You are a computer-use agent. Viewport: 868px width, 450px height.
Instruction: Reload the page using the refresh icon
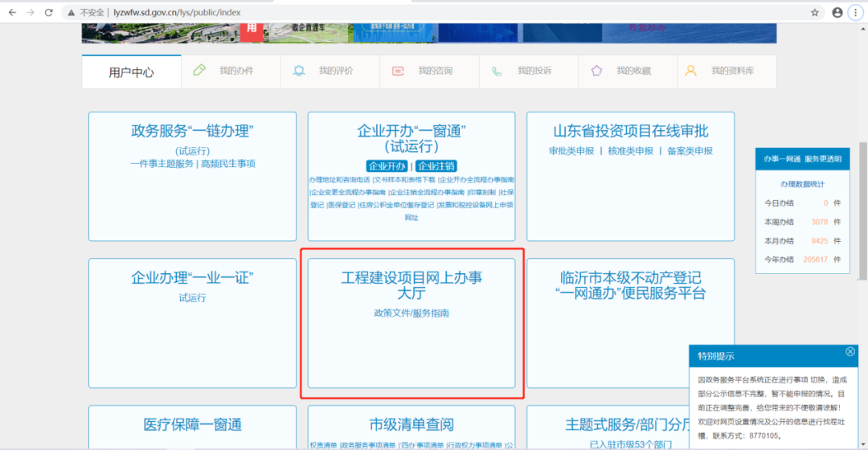pyautogui.click(x=49, y=13)
